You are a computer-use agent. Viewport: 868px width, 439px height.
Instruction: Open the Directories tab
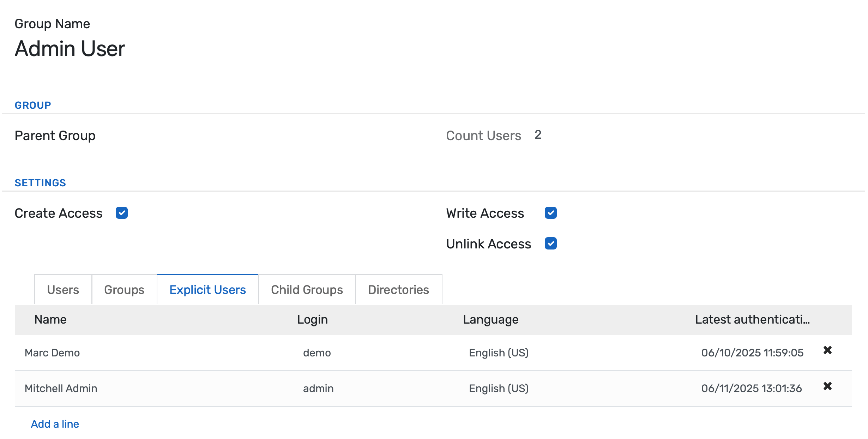(x=399, y=289)
